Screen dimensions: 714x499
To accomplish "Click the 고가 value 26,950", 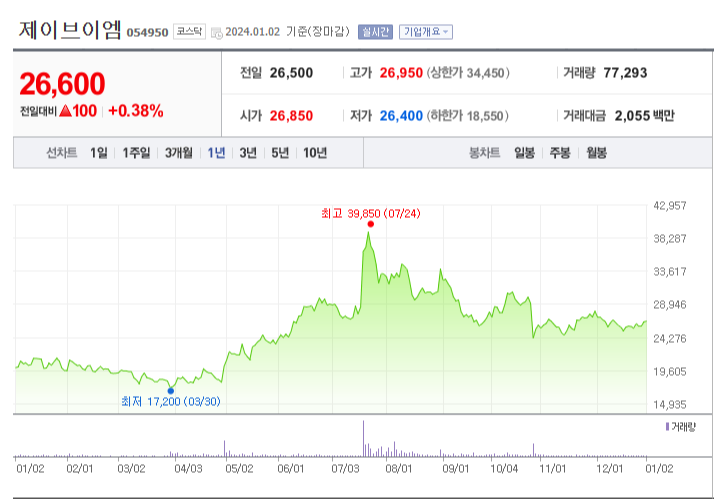I will pos(401,73).
